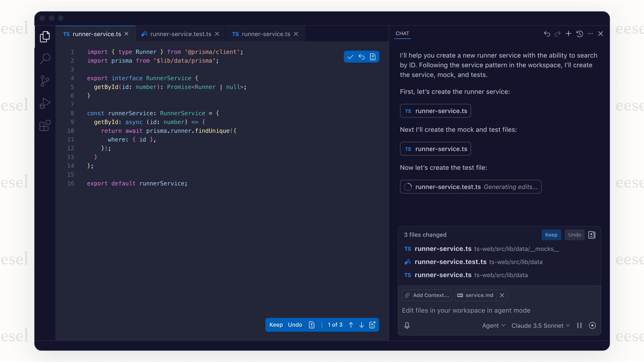The width and height of the screenshot is (644, 362).
Task: Select the Search icon in the sidebar
Action: (x=45, y=59)
